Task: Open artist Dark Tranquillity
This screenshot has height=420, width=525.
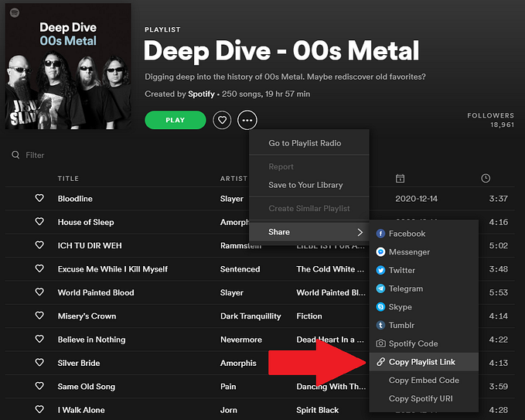Action: (251, 316)
